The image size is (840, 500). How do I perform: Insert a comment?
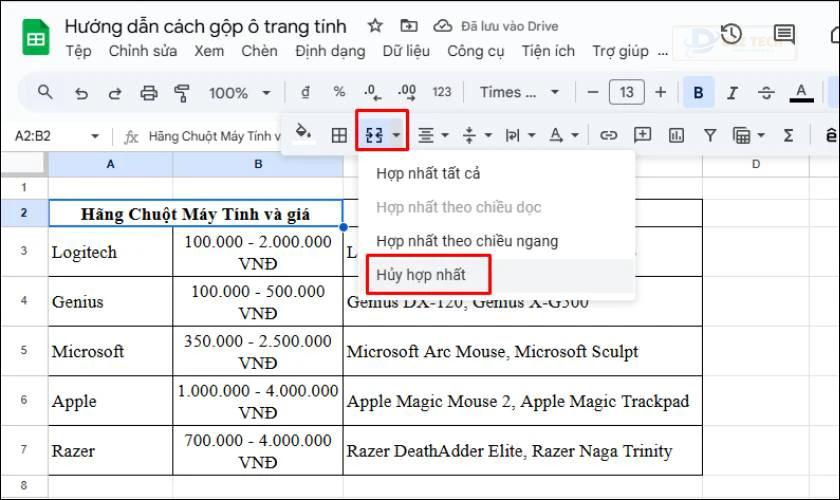coord(642,135)
